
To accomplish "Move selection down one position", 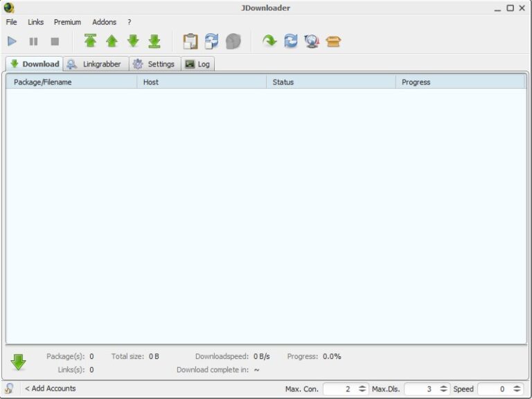I will point(133,41).
